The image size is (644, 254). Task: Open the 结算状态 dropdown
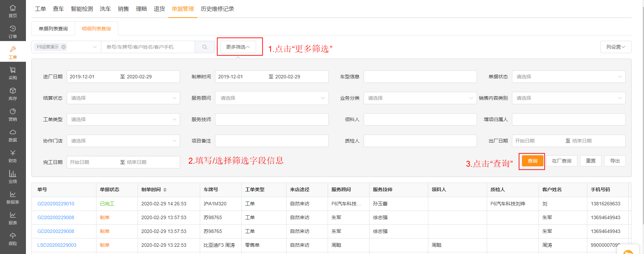(x=123, y=98)
